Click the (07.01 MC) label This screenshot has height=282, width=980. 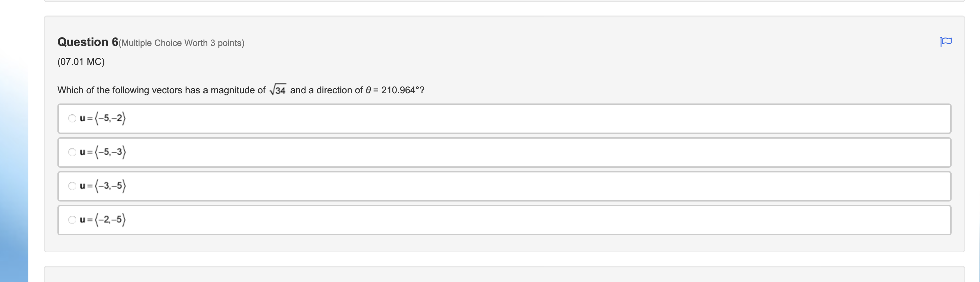(81, 61)
